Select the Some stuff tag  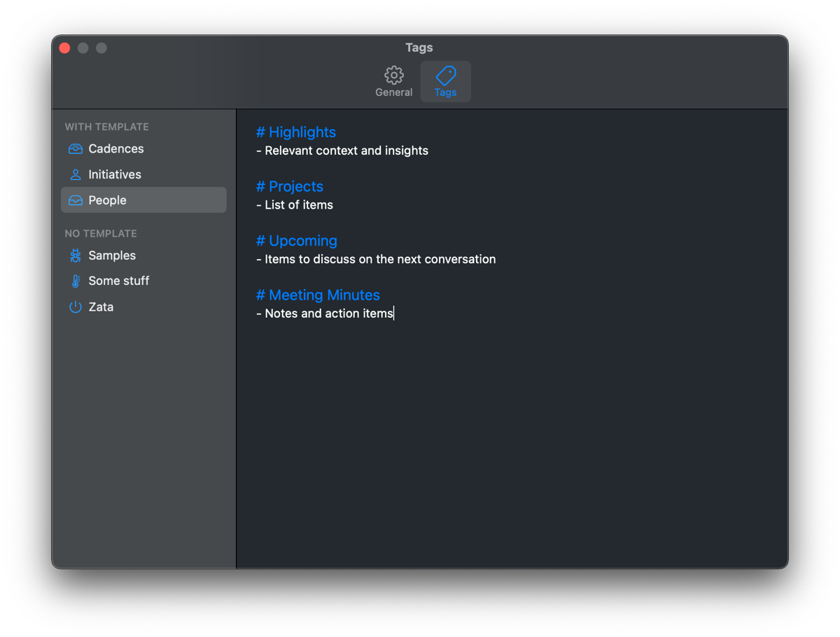143,281
